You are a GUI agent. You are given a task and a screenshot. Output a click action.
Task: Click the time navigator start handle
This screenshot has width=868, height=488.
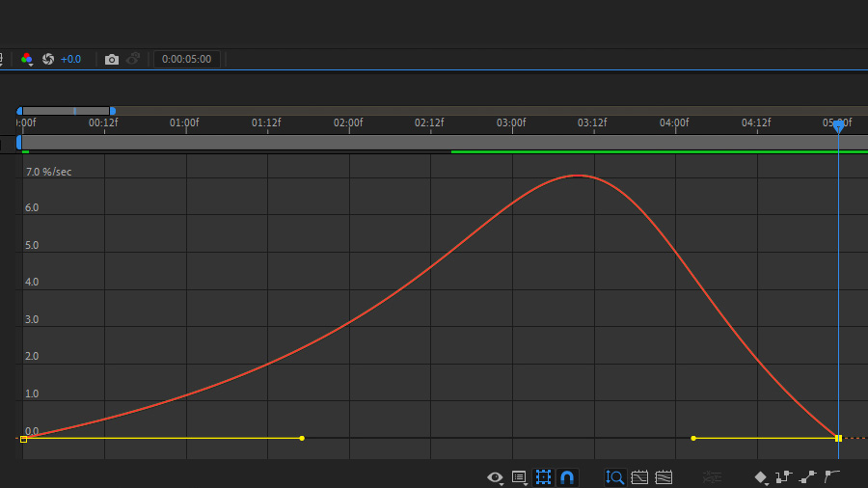[20, 111]
